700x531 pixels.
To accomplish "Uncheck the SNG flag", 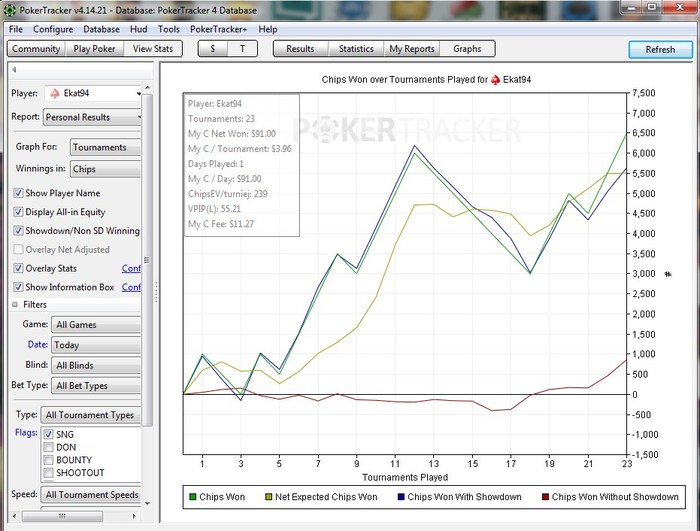I will (49, 435).
